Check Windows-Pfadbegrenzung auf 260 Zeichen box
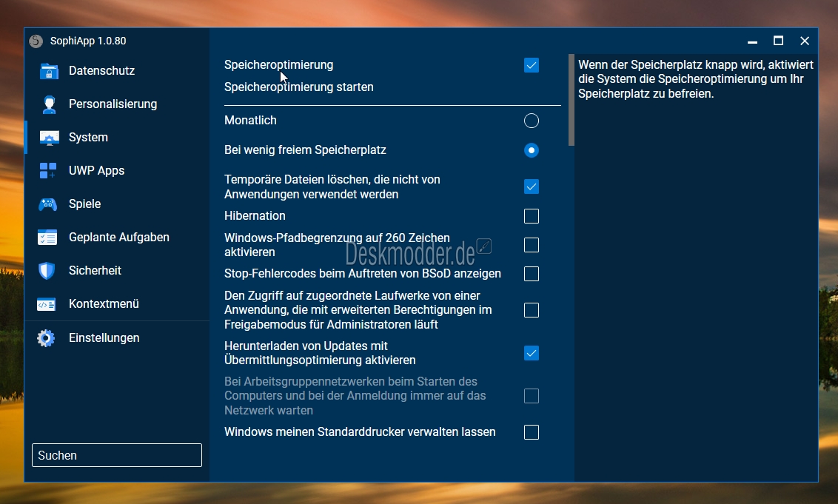 [x=532, y=245]
